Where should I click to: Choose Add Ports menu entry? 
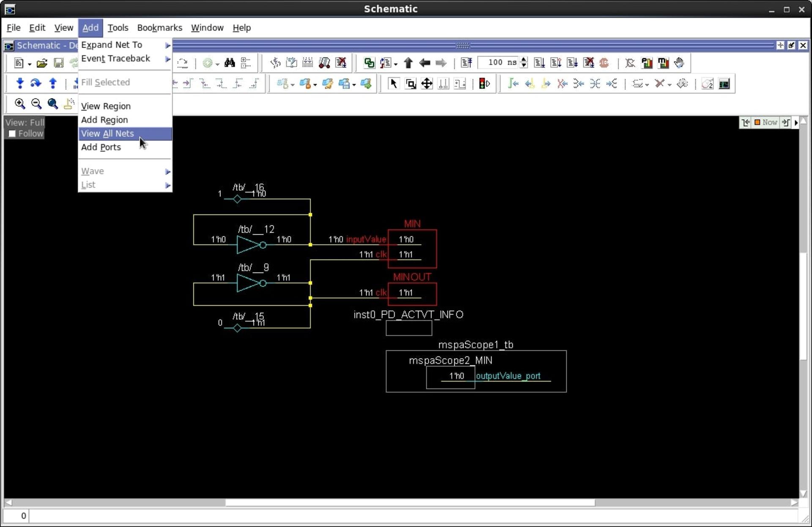[x=125, y=147]
